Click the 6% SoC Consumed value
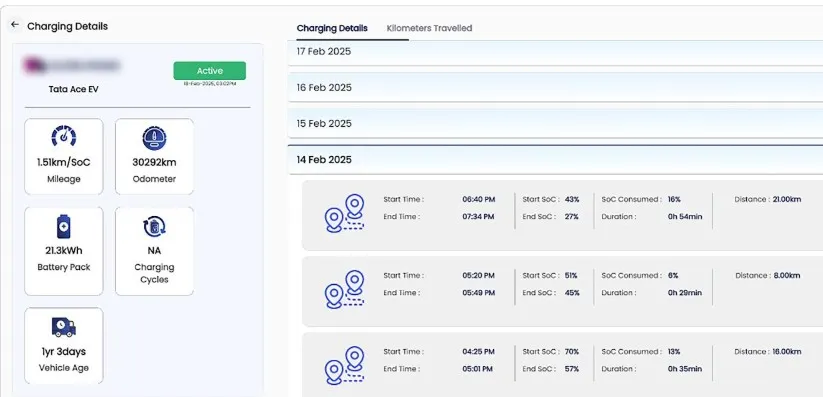The width and height of the screenshot is (823, 397). (673, 276)
